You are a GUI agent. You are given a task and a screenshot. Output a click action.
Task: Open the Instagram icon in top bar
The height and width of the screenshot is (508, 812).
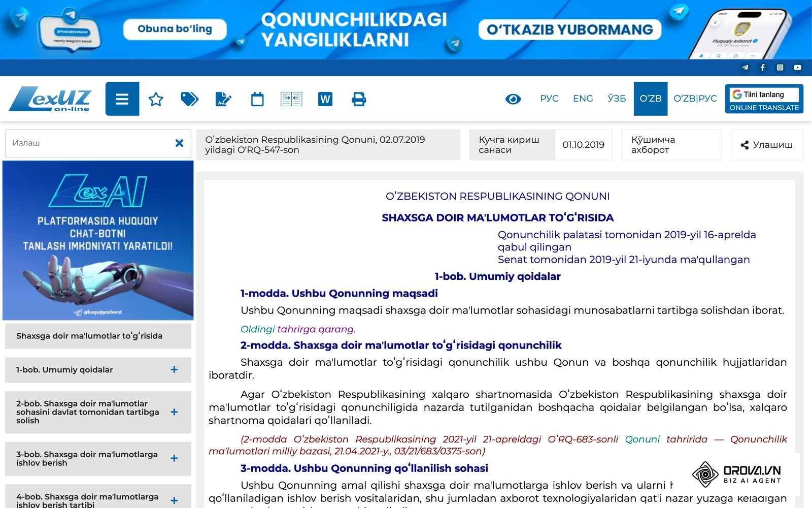[x=780, y=68]
